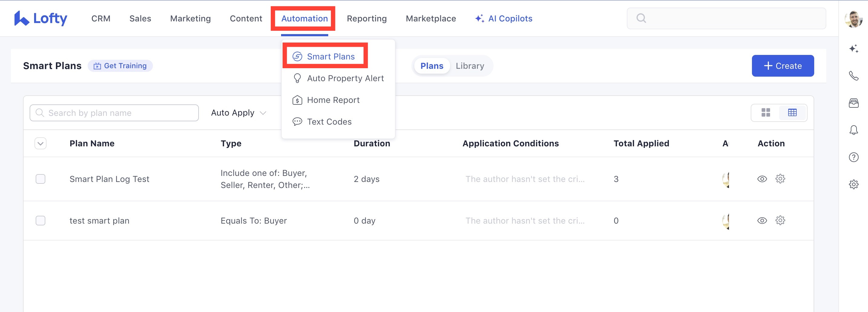This screenshot has height=312, width=868.
Task: Open the user profile avatar menu
Action: (x=853, y=19)
